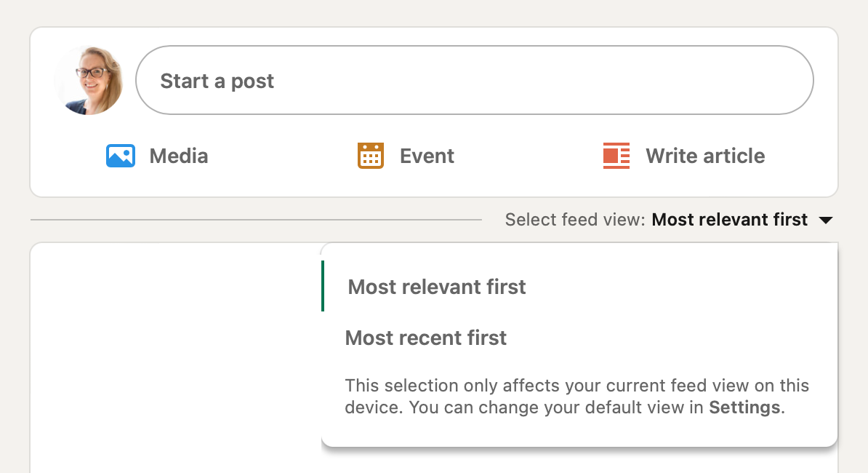Screen dimensions: 868x473
Task: Open the profile photo avatar
Action: [x=89, y=80]
